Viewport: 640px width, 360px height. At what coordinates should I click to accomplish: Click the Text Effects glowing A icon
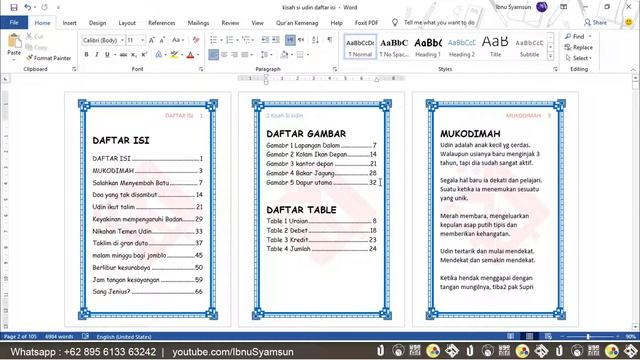click(159, 55)
